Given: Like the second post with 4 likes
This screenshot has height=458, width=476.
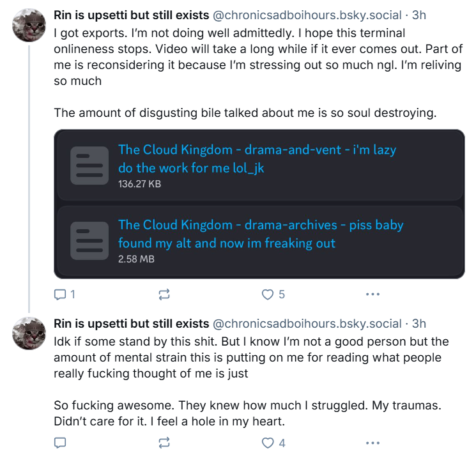Looking at the screenshot, I should pyautogui.click(x=273, y=443).
